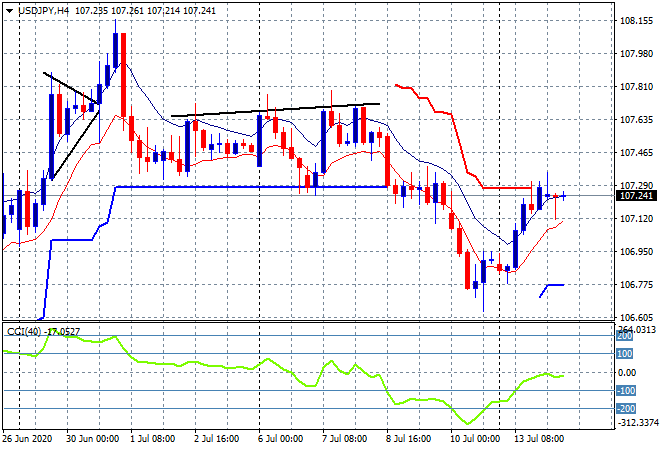Viewport: 660px width, 450px height.
Task: Click the 7 Jul 08:00 time label
Action: pos(345,439)
